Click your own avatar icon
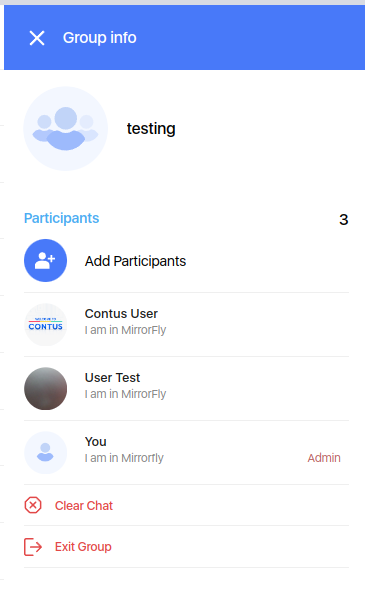 tap(45, 453)
